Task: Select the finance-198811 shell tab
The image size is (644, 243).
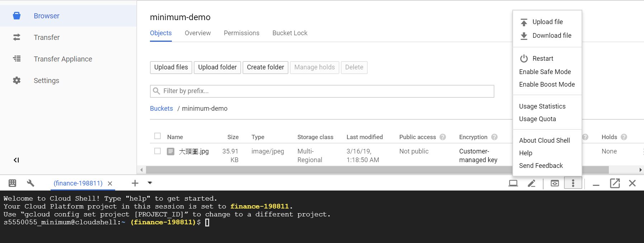Action: (x=78, y=183)
